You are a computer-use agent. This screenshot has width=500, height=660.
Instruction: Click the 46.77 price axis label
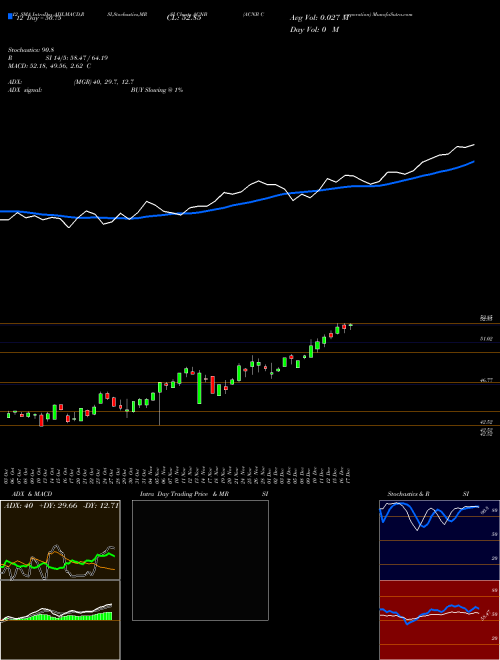point(486,380)
